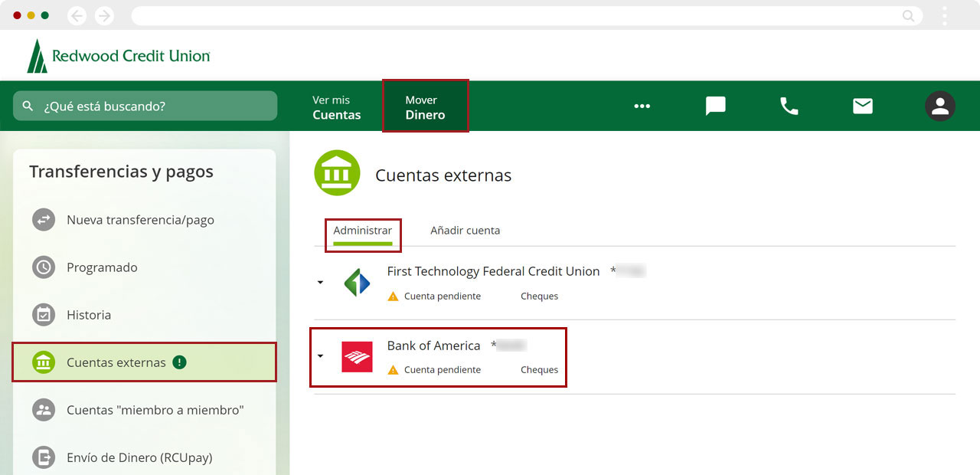This screenshot has height=475, width=980.
Task: Select Envío de Dinero (RCUpay)
Action: pos(144,457)
